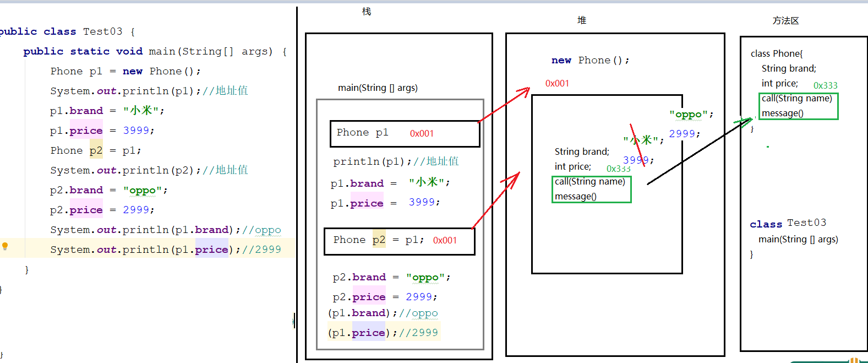
Task: Click the '"oppo";' value in the heap object
Action: click(x=691, y=115)
